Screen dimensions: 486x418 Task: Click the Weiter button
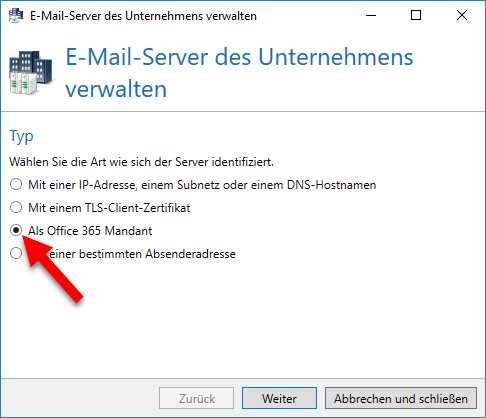click(x=279, y=398)
